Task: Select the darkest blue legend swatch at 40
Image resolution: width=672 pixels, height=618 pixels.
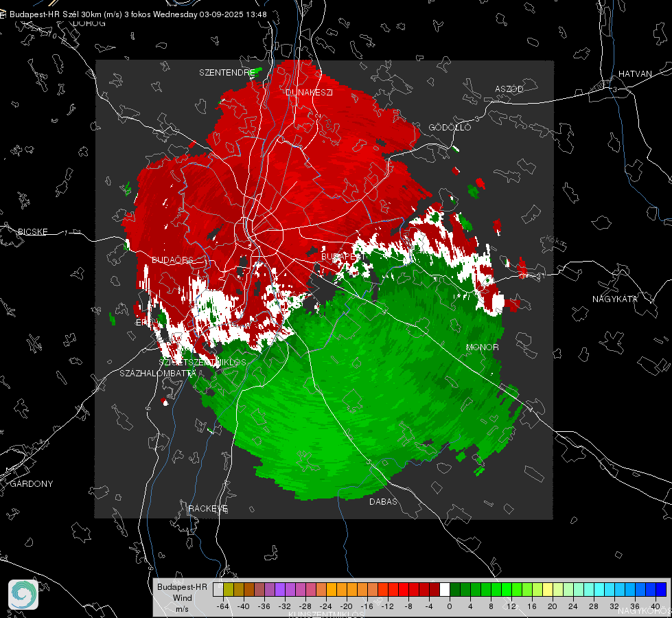Action: click(661, 589)
